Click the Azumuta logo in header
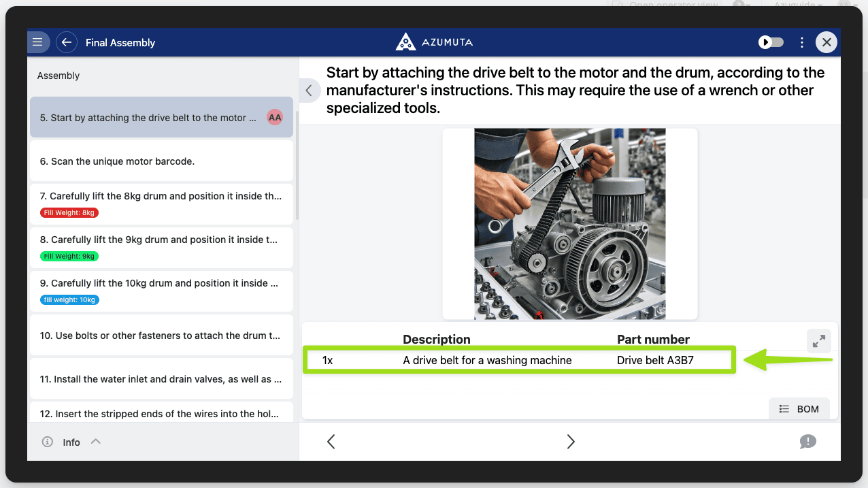 (434, 42)
